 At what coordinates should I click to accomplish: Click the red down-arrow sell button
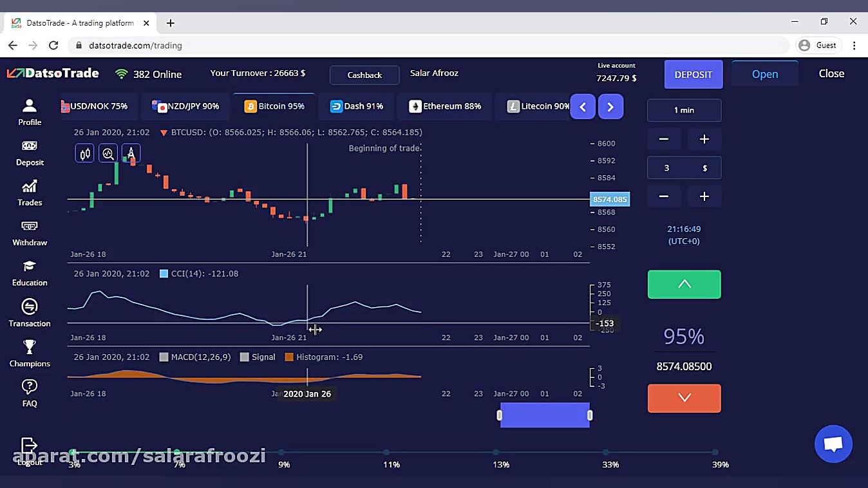(684, 398)
